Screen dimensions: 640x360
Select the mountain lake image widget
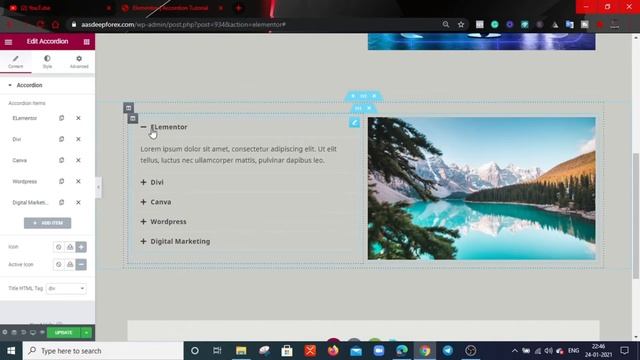point(482,188)
